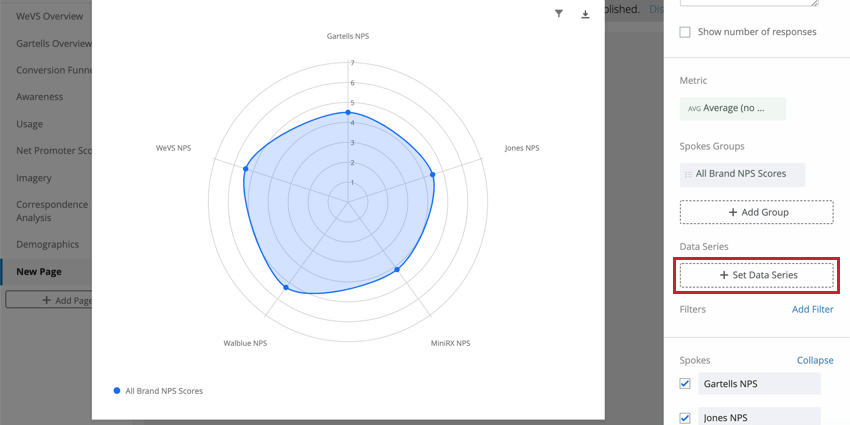
Task: Click the Gartells NPS data point on radar chart
Action: click(x=348, y=112)
